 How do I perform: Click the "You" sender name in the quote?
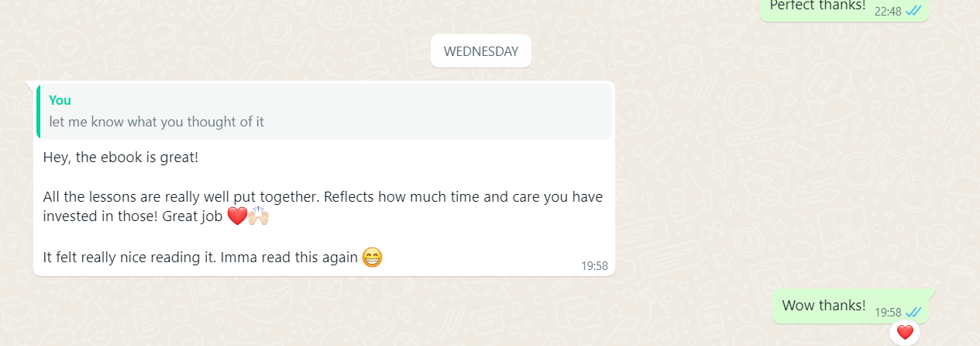[x=60, y=100]
